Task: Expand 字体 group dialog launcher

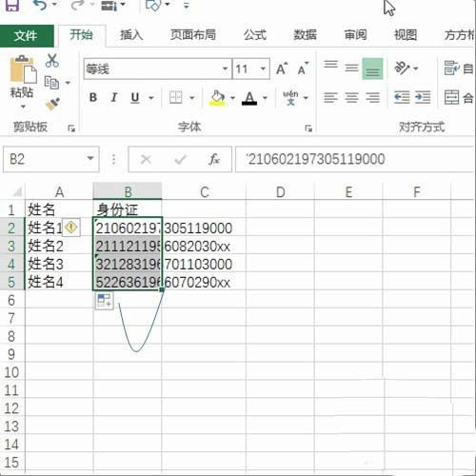Action: click(308, 129)
